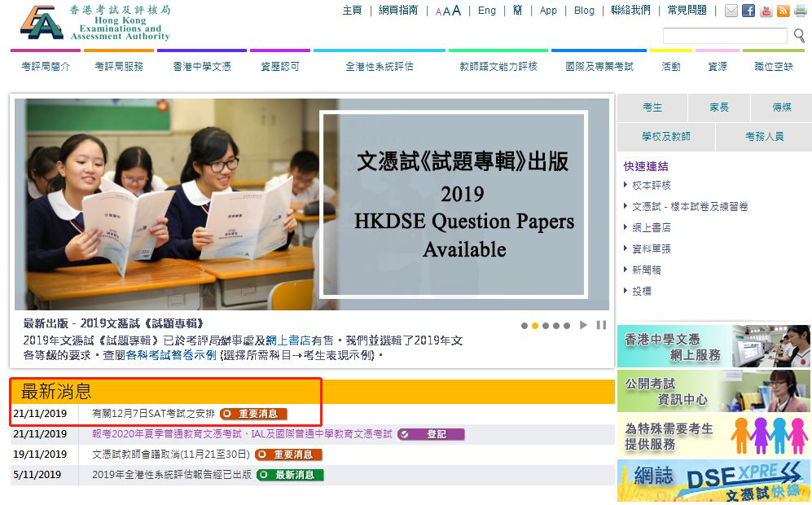
Task: Click the search magnifier icon
Action: [799, 35]
